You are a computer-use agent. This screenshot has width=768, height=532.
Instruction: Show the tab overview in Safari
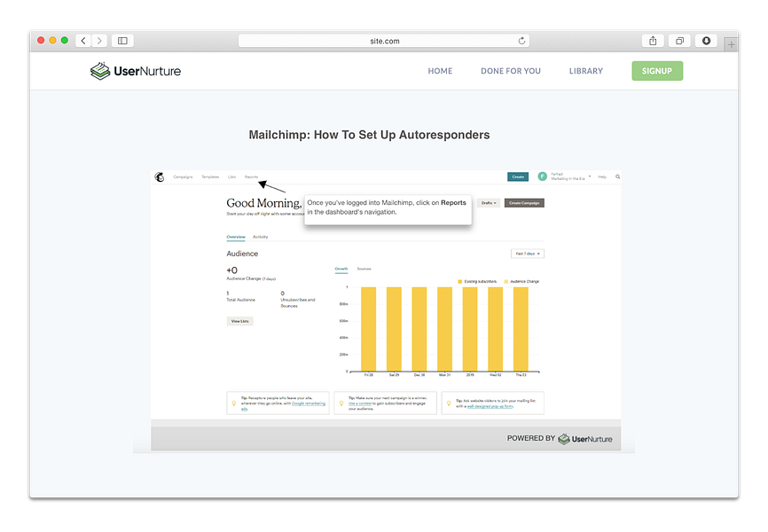[679, 41]
